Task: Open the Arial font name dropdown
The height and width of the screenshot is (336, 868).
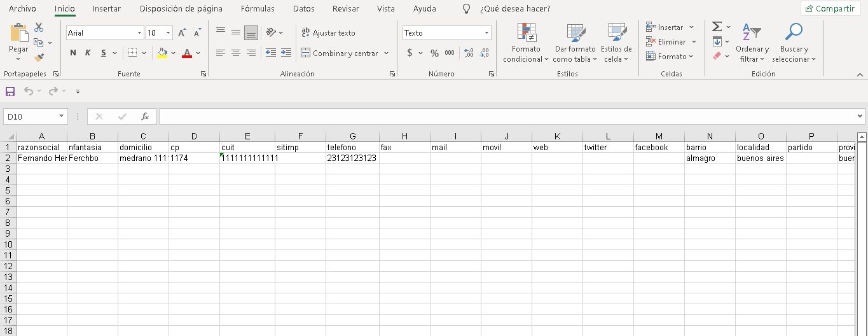Action: (139, 33)
